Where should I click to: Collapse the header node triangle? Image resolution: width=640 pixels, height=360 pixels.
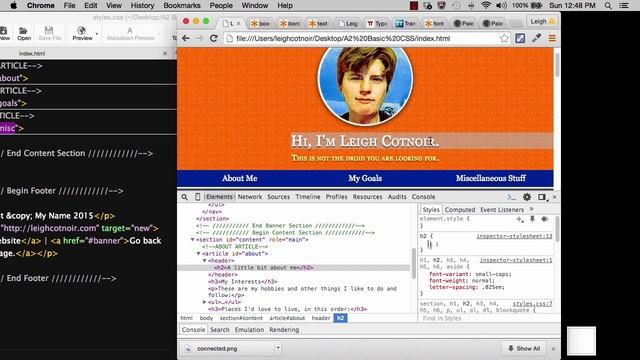pyautogui.click(x=204, y=260)
